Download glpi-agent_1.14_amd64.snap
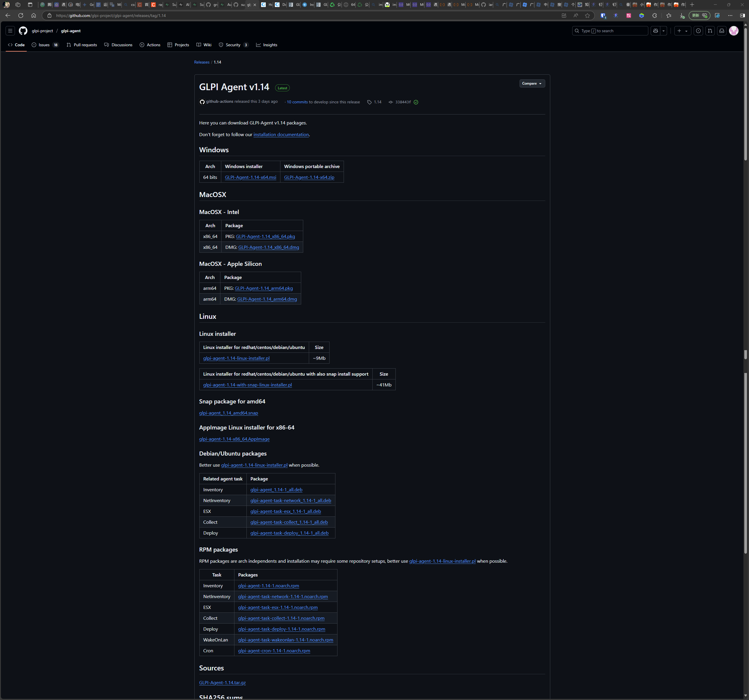749x700 pixels. point(228,413)
